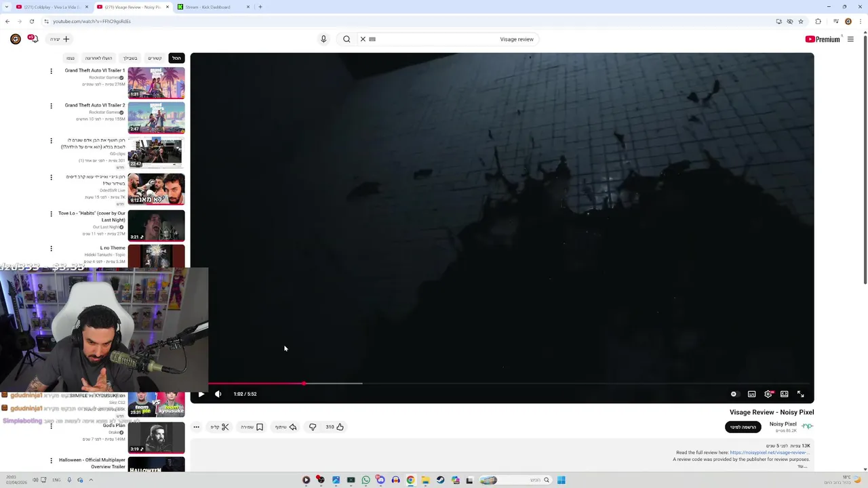This screenshot has width=868, height=488.
Task: Open Discord from the taskbar
Action: [x=380, y=480]
